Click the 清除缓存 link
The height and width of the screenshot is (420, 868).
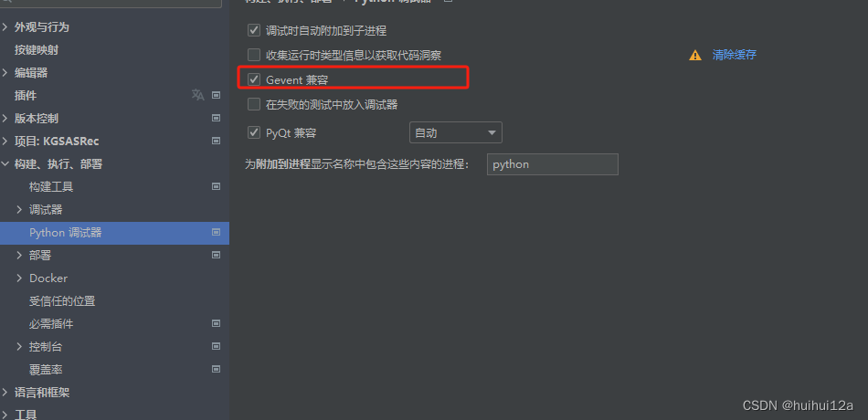click(x=734, y=55)
